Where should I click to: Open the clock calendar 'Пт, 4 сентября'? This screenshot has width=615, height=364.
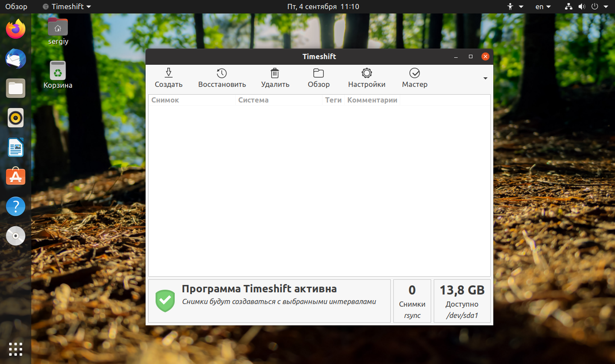coord(323,7)
